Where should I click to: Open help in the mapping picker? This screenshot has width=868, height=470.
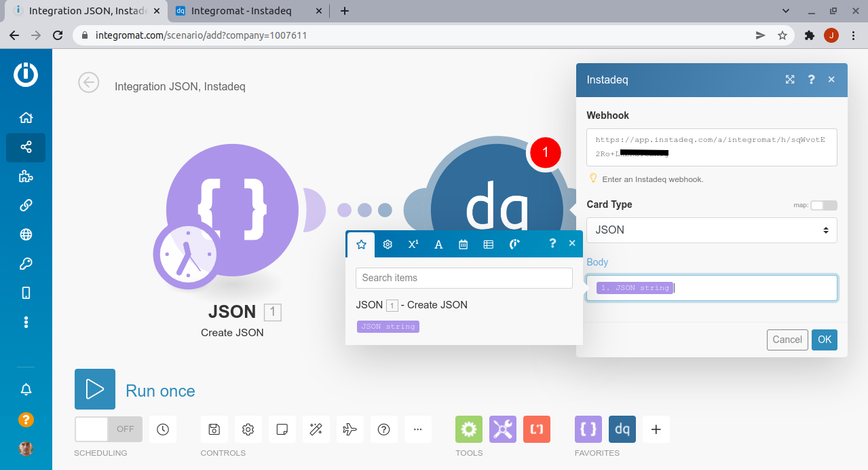tap(552, 244)
